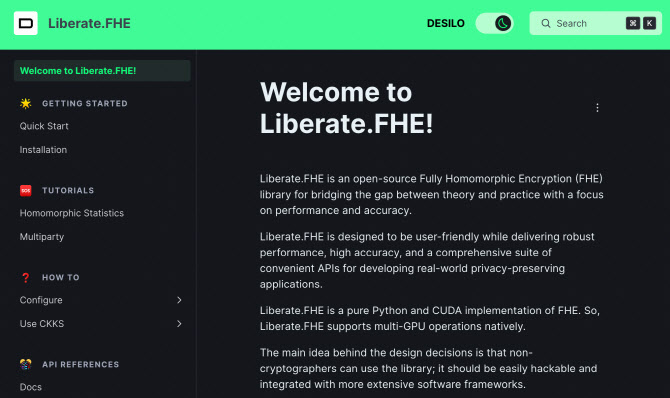
Task: Click the search magnifier icon
Action: pos(546,23)
